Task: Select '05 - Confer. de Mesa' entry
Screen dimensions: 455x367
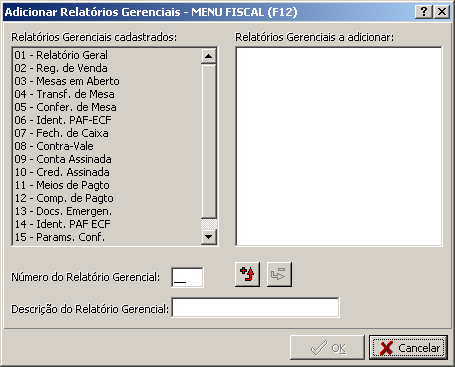Action: click(x=107, y=107)
